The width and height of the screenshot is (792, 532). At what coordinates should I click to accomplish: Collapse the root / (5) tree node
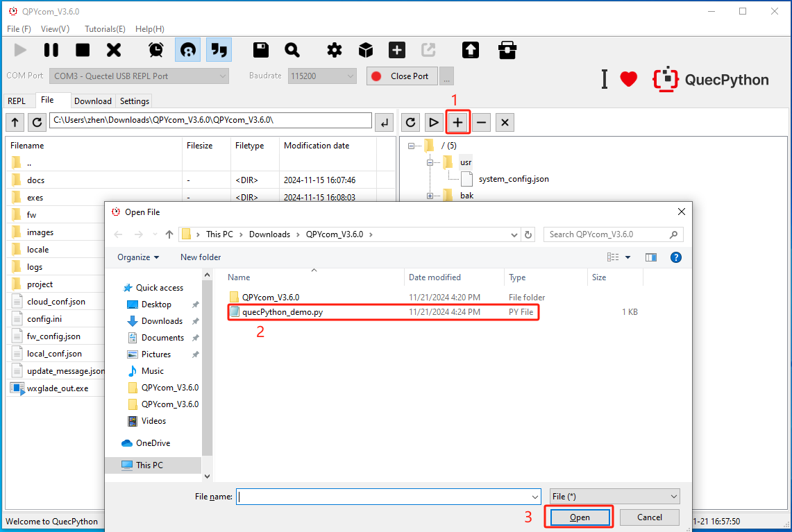pyautogui.click(x=411, y=146)
